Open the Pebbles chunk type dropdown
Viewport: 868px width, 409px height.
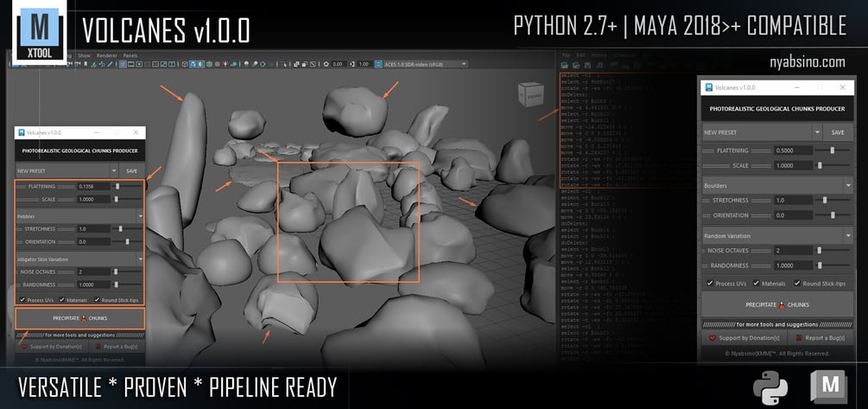click(80, 215)
